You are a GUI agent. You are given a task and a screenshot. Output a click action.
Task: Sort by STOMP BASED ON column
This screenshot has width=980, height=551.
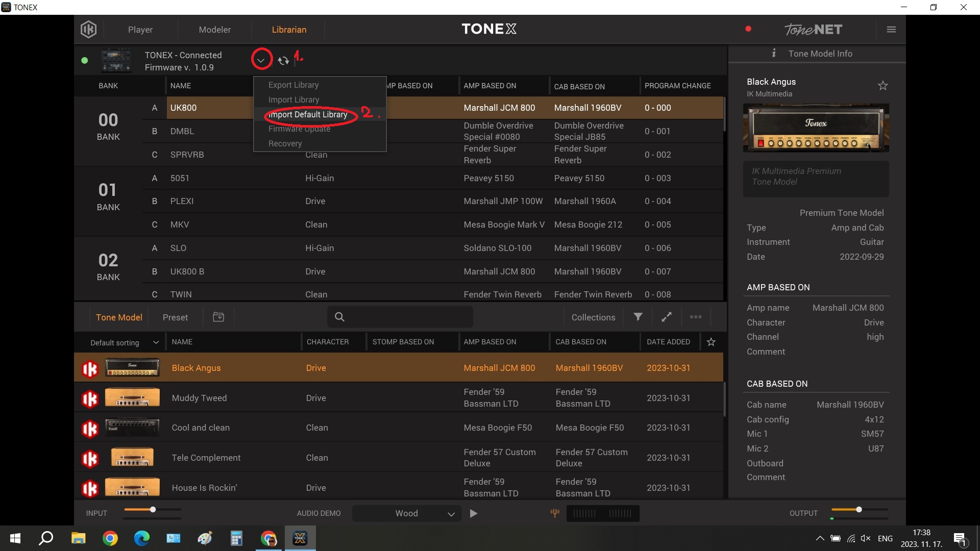click(x=403, y=342)
